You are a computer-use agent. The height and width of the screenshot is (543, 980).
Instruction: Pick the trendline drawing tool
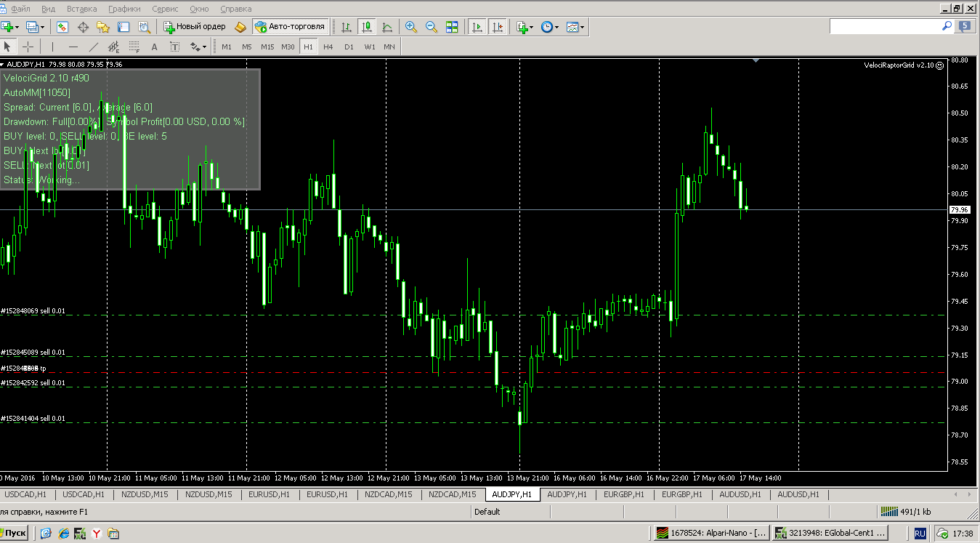tap(93, 47)
